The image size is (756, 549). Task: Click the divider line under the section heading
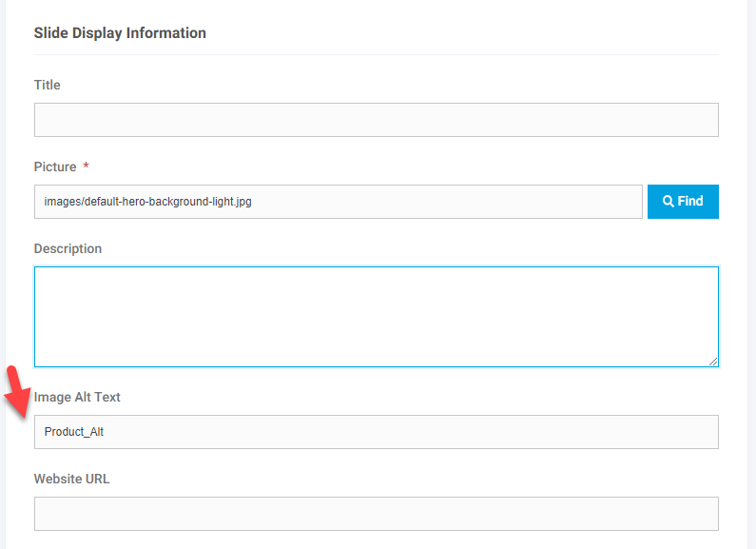(376, 54)
